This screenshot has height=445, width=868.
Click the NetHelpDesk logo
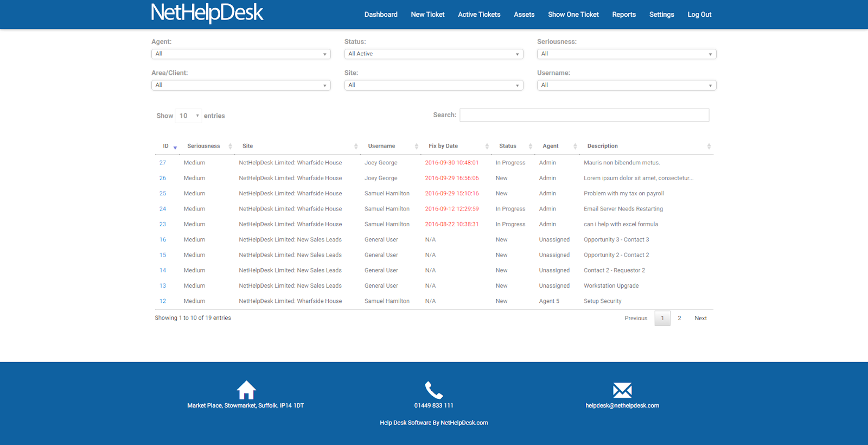click(x=207, y=13)
